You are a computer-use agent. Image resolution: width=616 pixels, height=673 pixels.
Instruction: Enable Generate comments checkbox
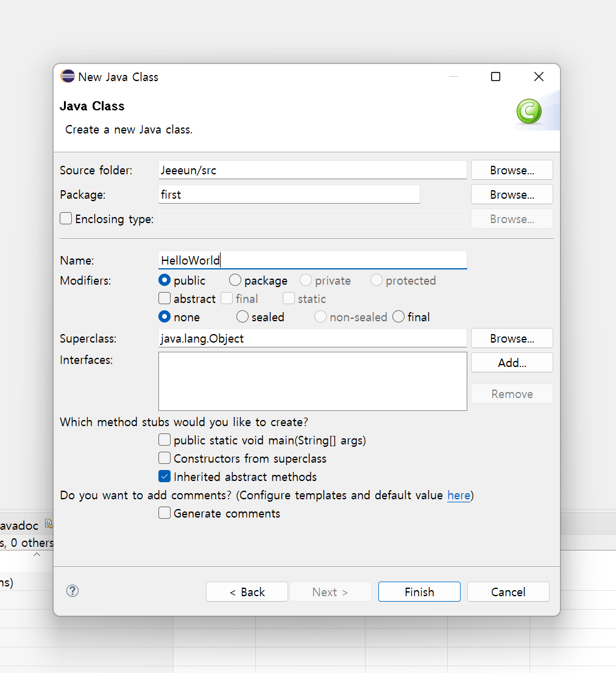click(x=165, y=513)
